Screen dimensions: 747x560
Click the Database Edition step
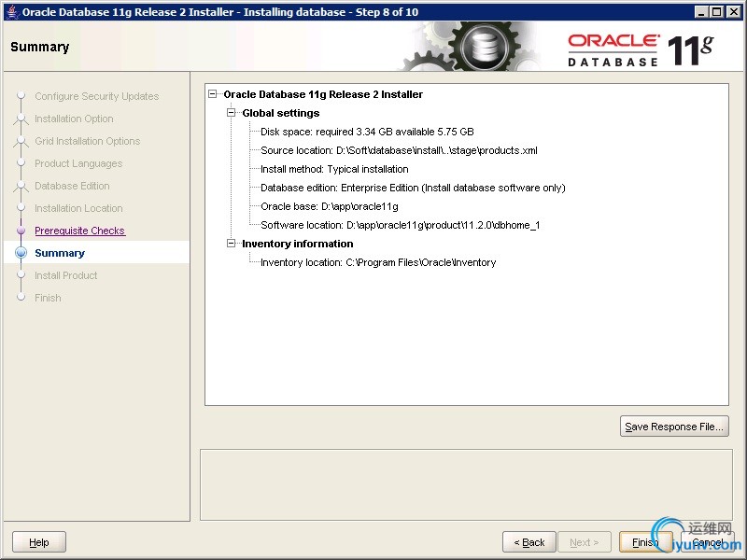tap(72, 186)
